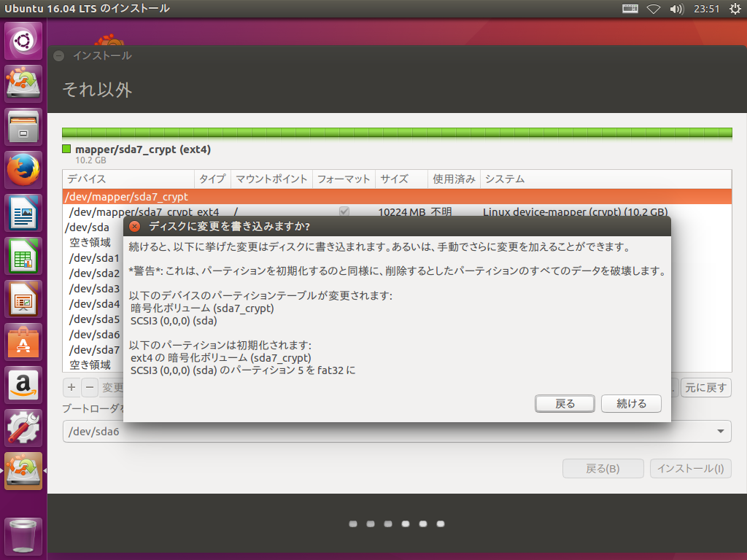Launch Firefox from the dock
The width and height of the screenshot is (747, 560).
[23, 170]
